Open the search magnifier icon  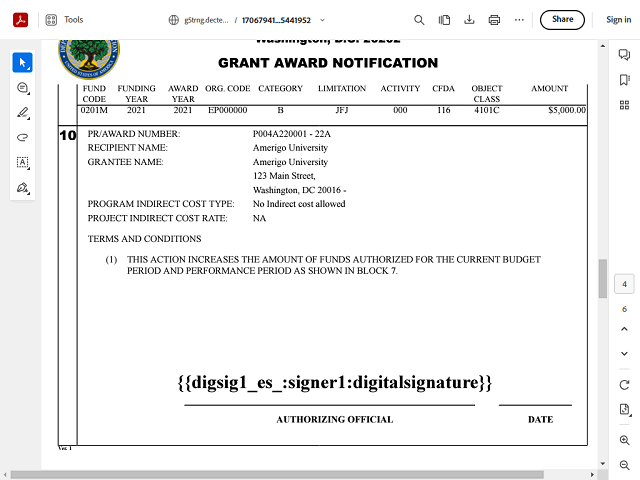tap(419, 20)
